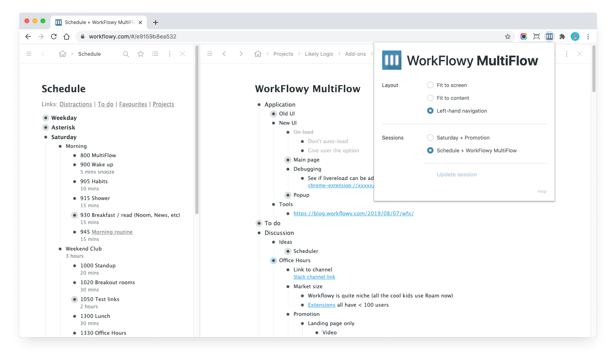
Task: Click the hamburger menu in the MultiFlow pane
Action: [x=210, y=53]
